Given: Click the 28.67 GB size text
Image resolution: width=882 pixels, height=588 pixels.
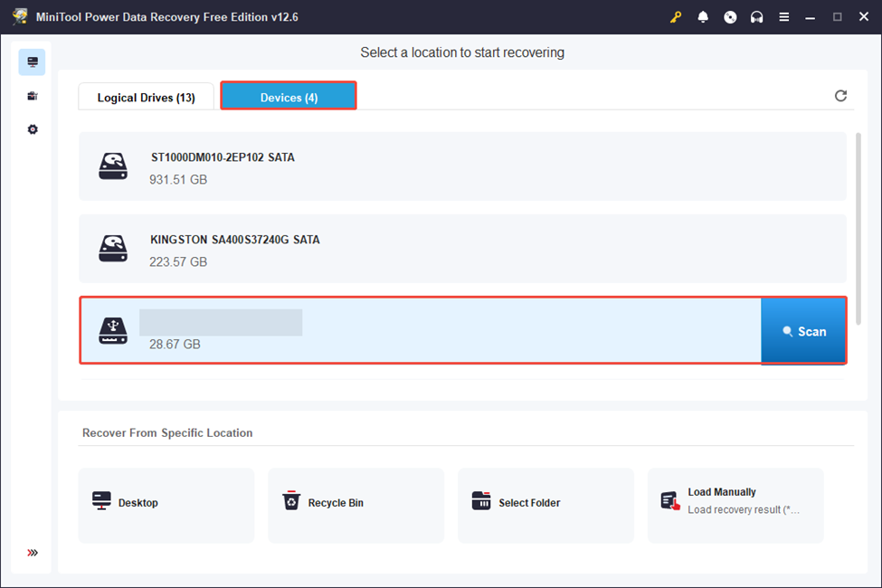Looking at the screenshot, I should 175,344.
